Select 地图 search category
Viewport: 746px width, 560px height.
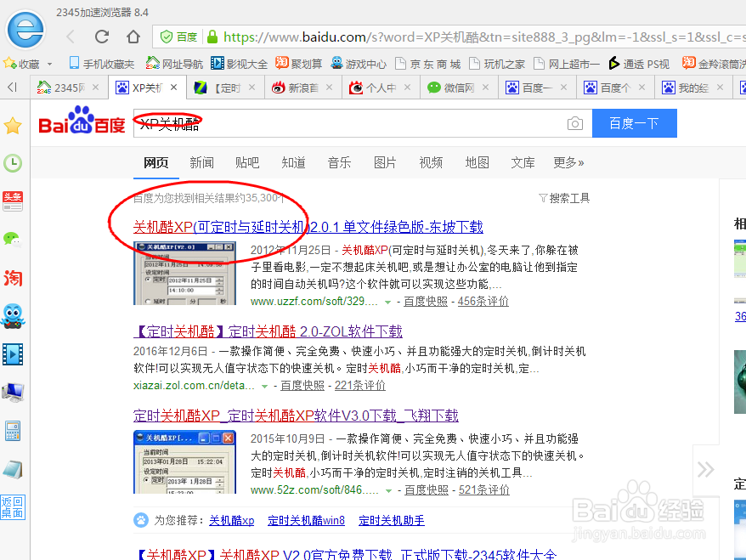pos(477,162)
